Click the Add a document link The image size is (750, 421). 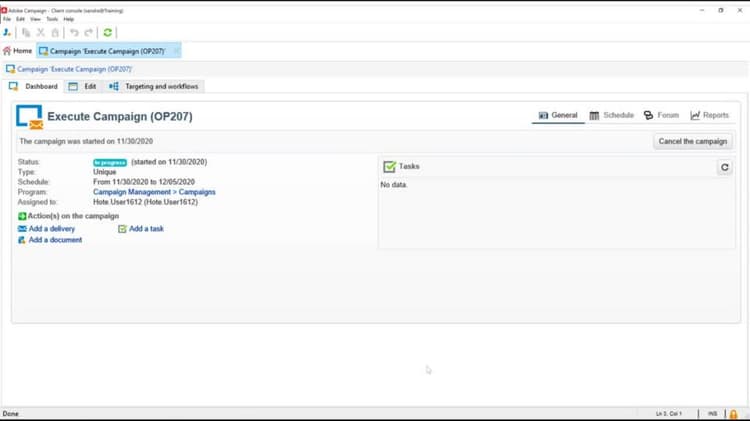(x=55, y=240)
